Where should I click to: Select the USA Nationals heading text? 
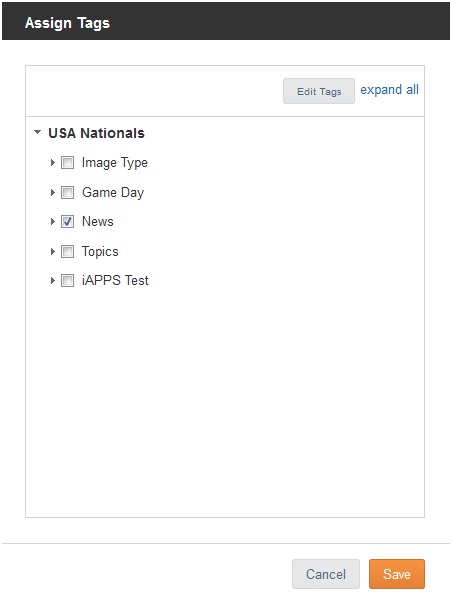coord(96,133)
